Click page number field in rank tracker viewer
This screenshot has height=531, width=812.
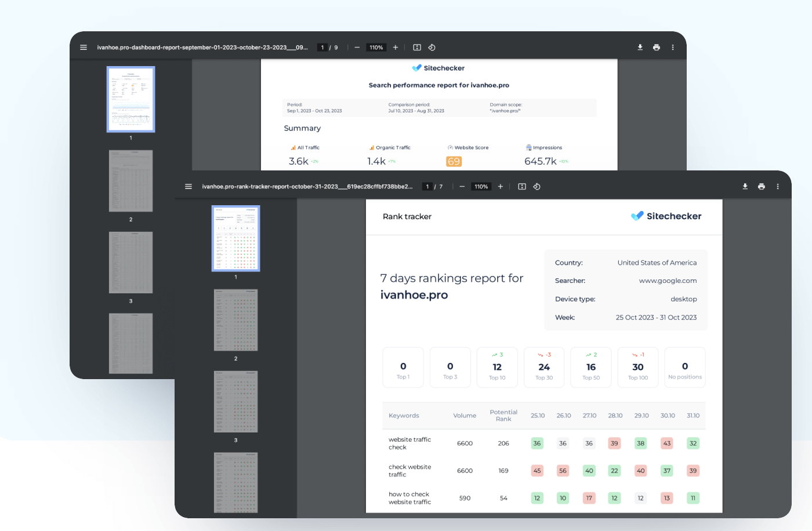(x=427, y=187)
